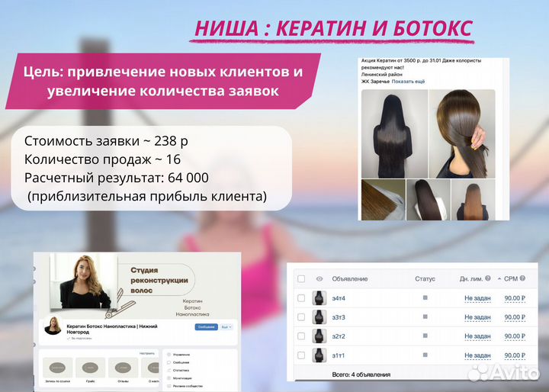Open ad з4т4 by its name link
The image size is (549, 392).
click(x=339, y=298)
